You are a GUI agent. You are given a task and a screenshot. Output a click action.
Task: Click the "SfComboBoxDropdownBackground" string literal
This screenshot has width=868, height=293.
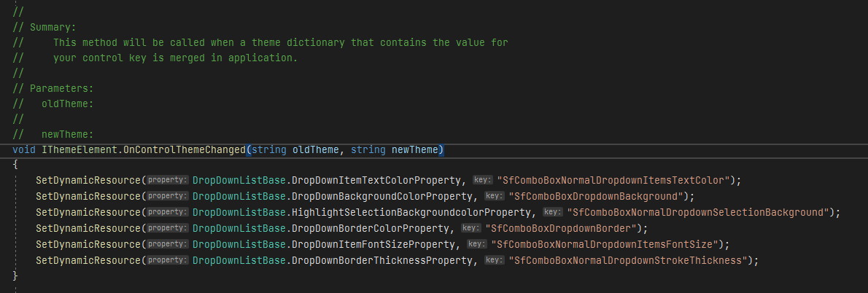pos(597,196)
